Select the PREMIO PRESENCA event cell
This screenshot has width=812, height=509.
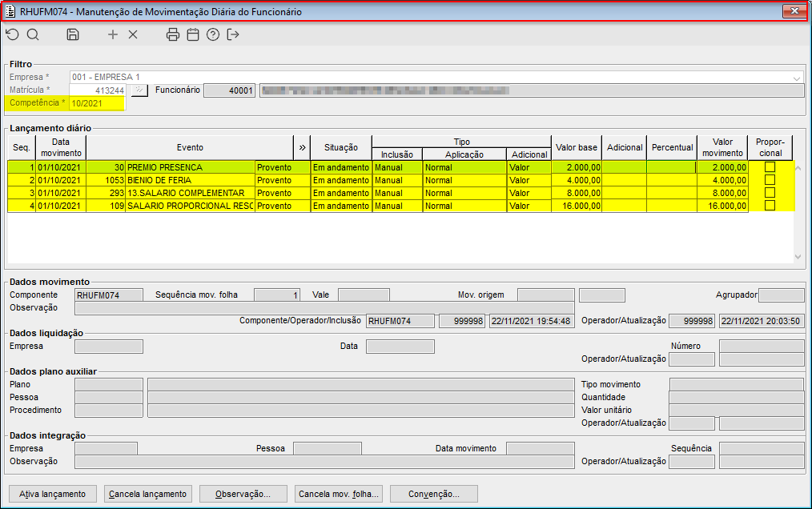point(190,167)
